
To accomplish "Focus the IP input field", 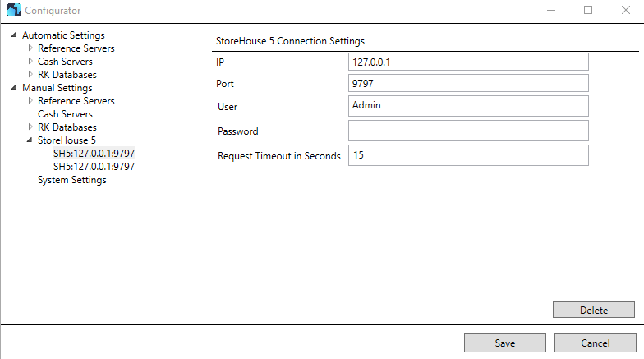I will (x=468, y=62).
